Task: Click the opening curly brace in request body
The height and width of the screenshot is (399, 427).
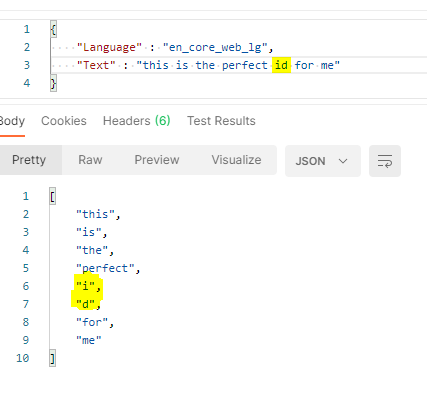Action: (53, 29)
